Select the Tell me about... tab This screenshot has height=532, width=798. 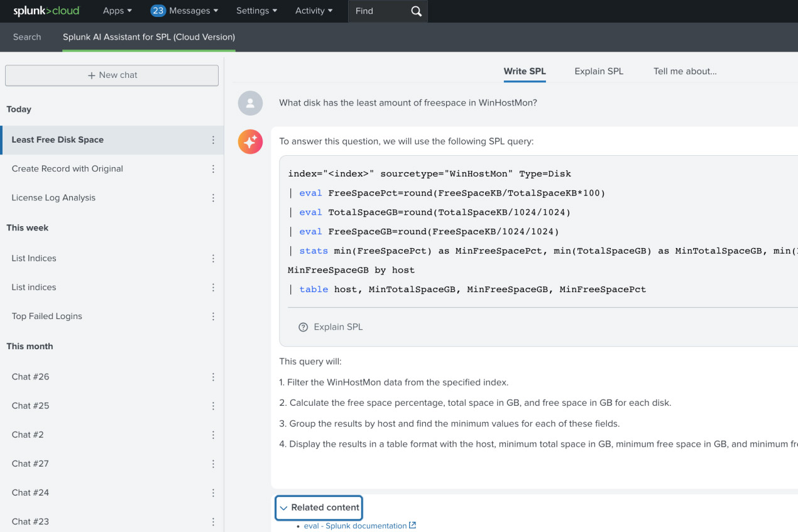click(x=685, y=71)
